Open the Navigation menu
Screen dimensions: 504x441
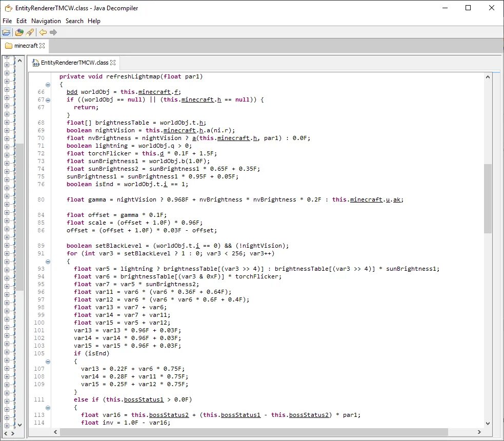[x=46, y=21]
